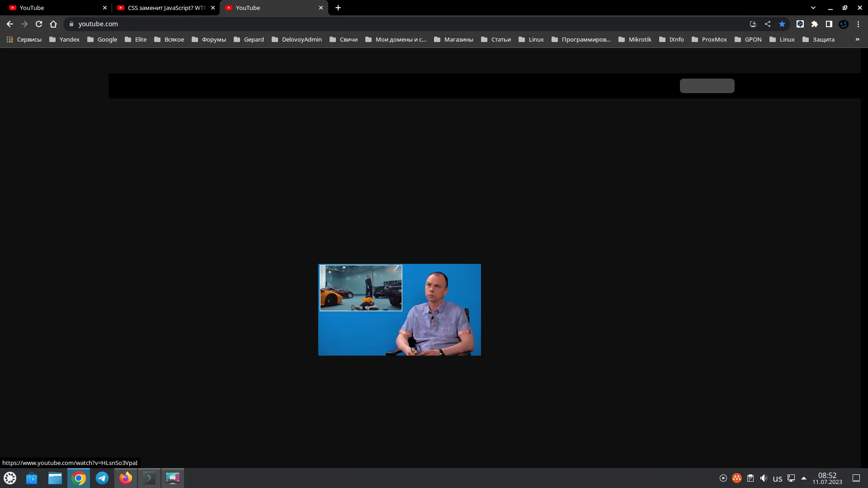
Task: Click the Telegram icon in taskbar
Action: click(102, 478)
